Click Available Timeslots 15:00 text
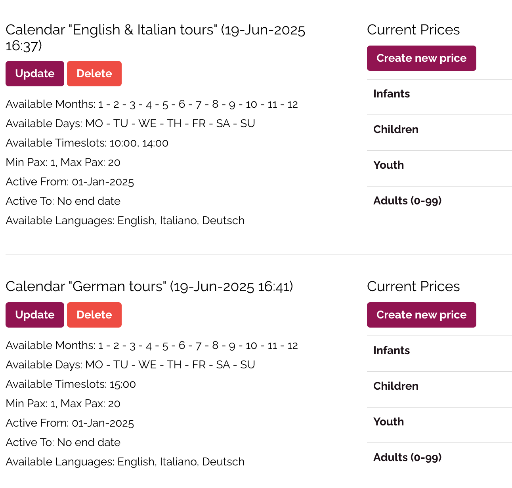 (x=71, y=384)
